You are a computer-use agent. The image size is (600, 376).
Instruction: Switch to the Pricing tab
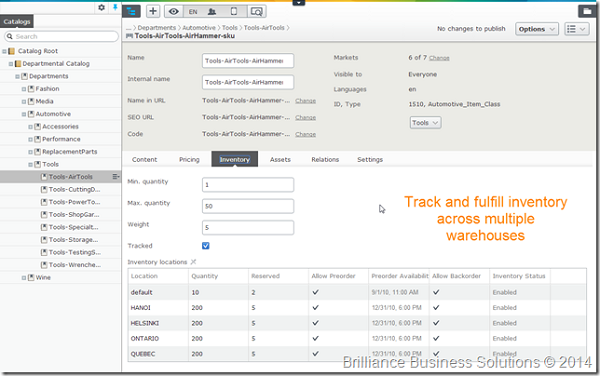189,160
